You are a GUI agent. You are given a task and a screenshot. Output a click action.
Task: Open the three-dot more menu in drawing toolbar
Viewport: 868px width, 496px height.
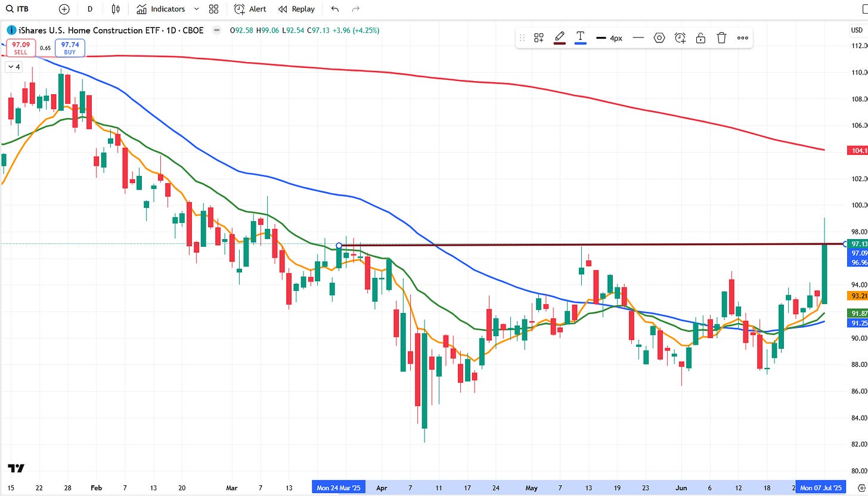pos(742,38)
